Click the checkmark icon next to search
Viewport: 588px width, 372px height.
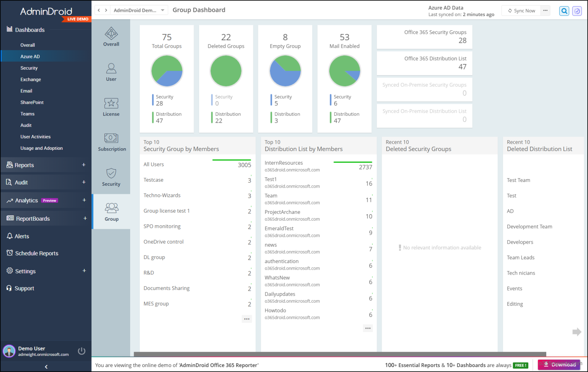point(577,11)
